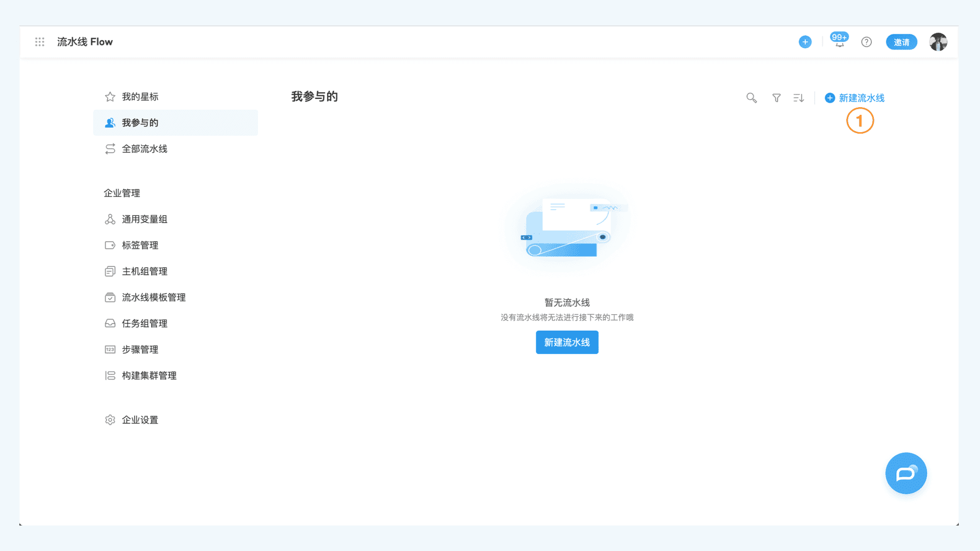Click the blue 新建流水线 button in center
980x551 pixels.
click(567, 342)
